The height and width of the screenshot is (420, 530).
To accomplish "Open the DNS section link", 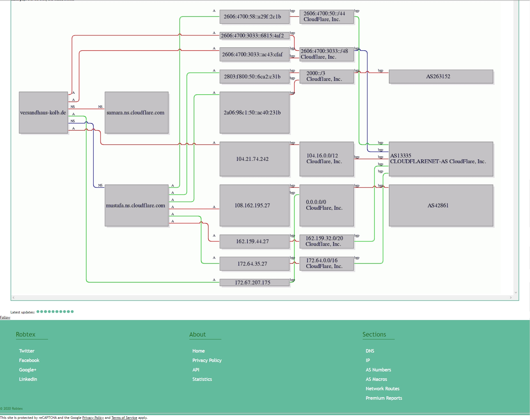I will [x=370, y=351].
